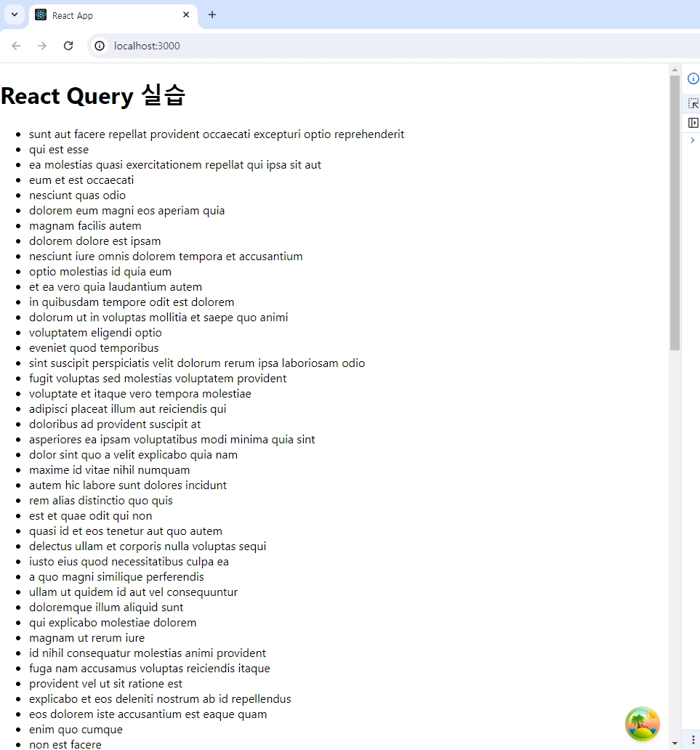
Task: Click 'rem alias distinctio quo quis'
Action: tap(101, 501)
